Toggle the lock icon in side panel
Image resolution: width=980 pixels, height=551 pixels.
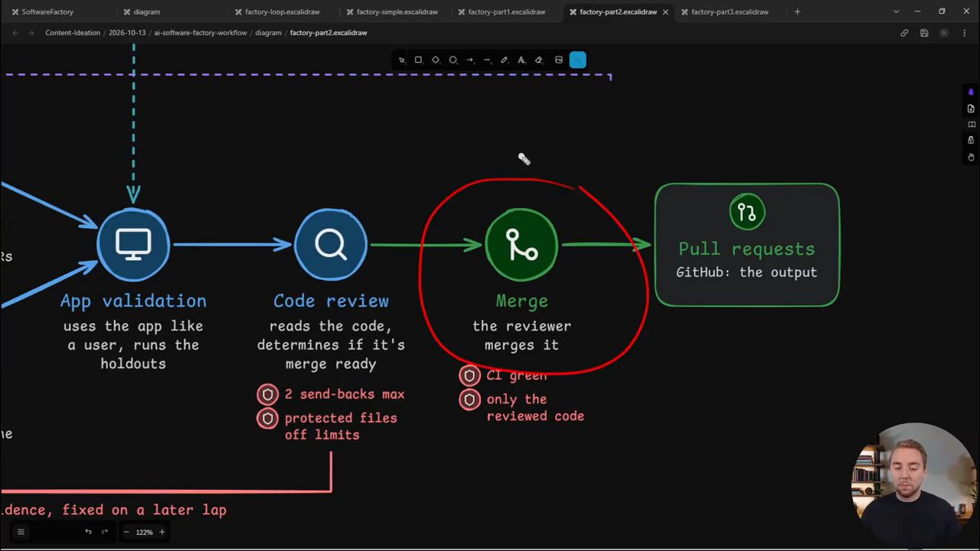click(x=971, y=141)
